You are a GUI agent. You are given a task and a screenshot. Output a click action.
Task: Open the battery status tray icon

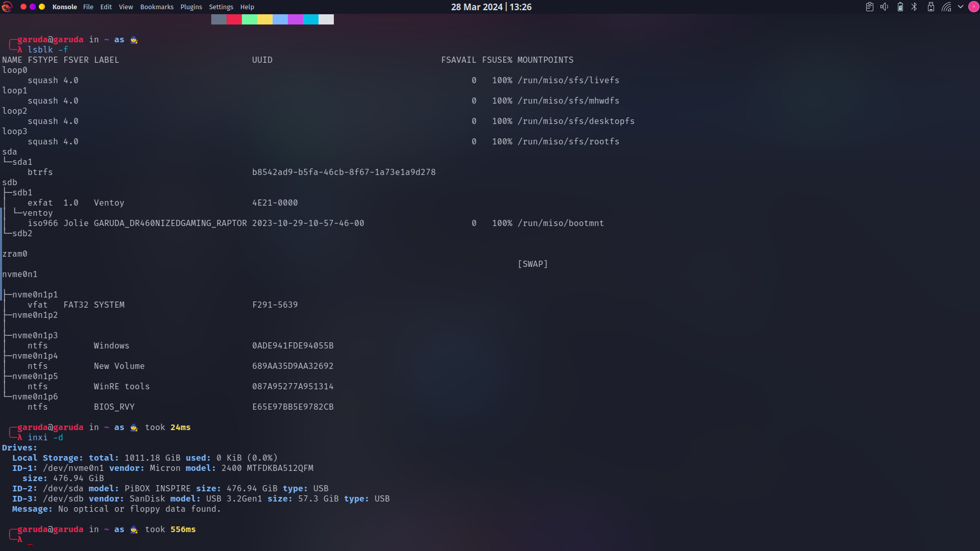point(900,7)
